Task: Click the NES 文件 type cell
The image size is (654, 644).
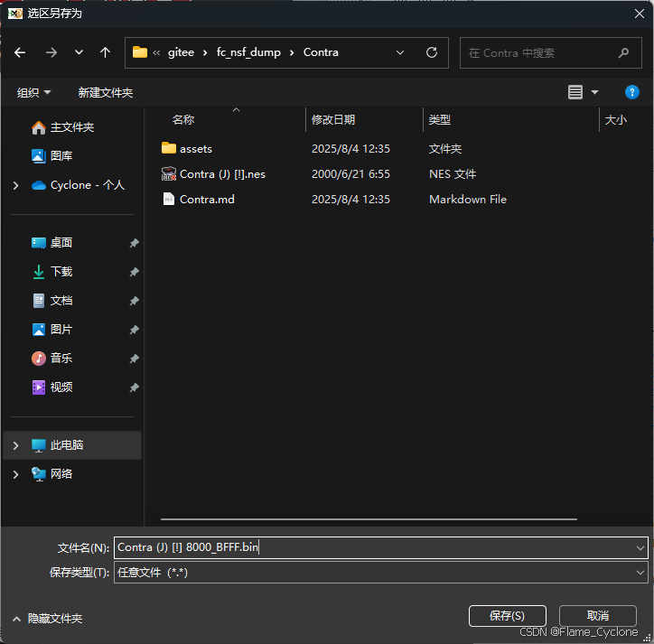Action: coord(453,174)
